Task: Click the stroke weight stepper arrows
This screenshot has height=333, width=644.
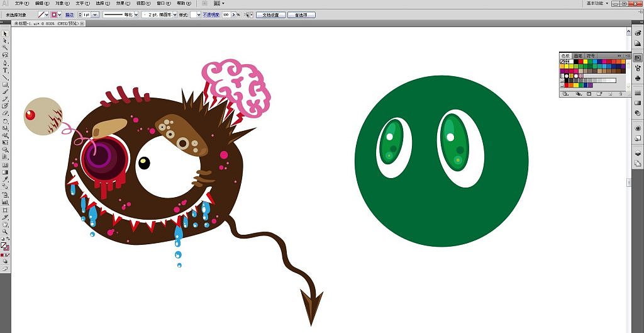Action: (x=80, y=15)
